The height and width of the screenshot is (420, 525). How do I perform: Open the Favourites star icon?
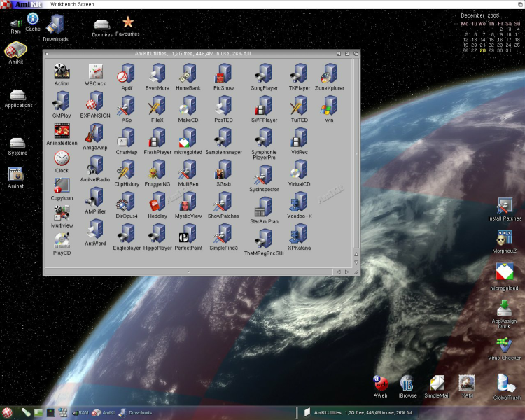point(128,22)
